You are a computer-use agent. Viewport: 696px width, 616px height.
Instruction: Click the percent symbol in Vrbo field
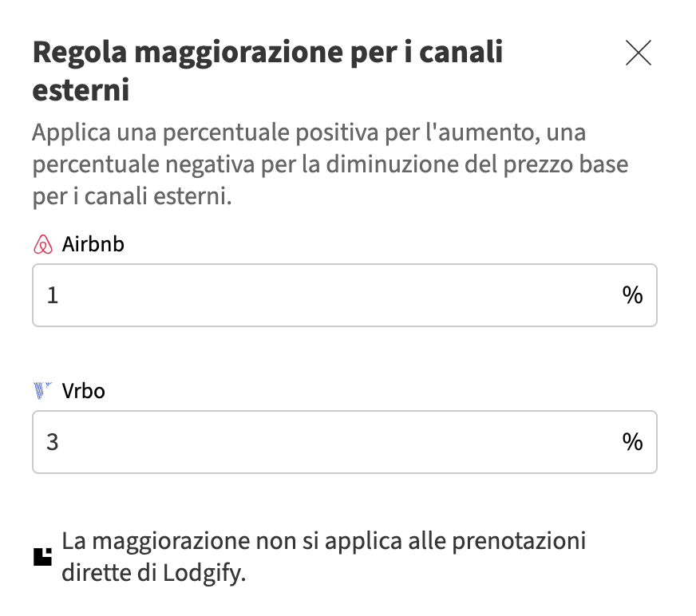click(x=632, y=442)
